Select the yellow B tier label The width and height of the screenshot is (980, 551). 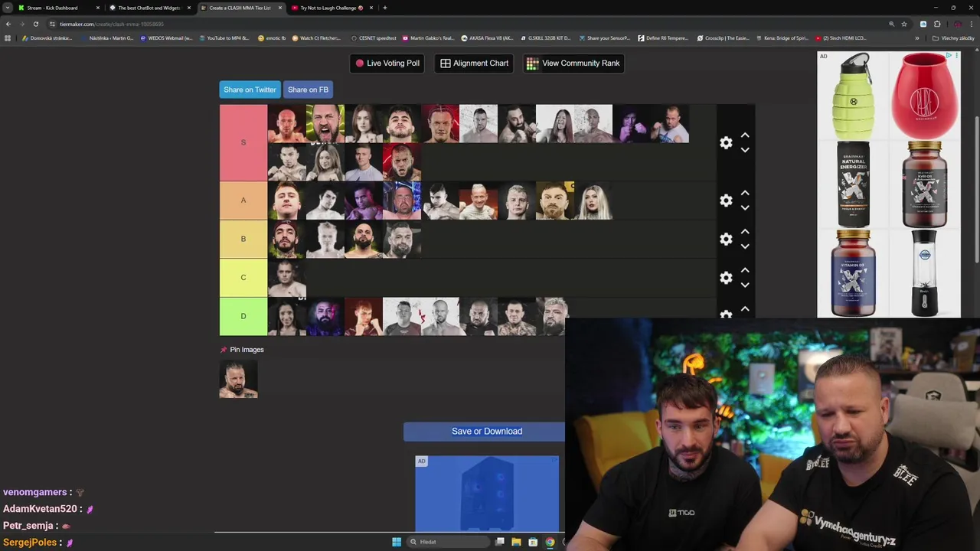(x=243, y=239)
